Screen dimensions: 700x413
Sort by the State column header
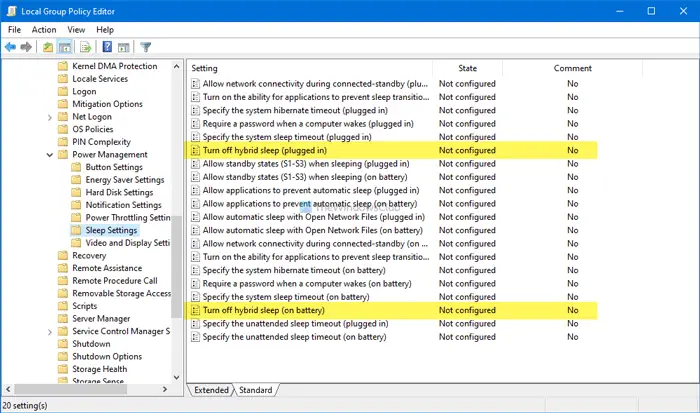[467, 68]
